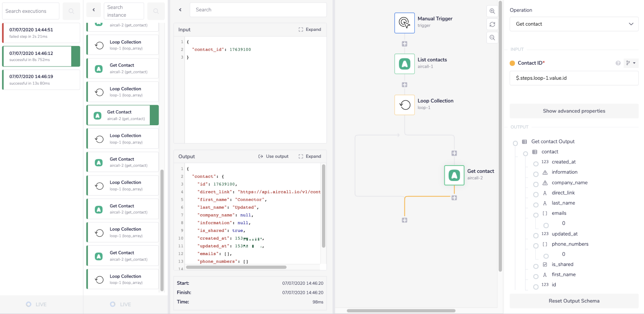Zoom in on the workflow canvas
Screen dimensions: 644x314
(x=492, y=11)
